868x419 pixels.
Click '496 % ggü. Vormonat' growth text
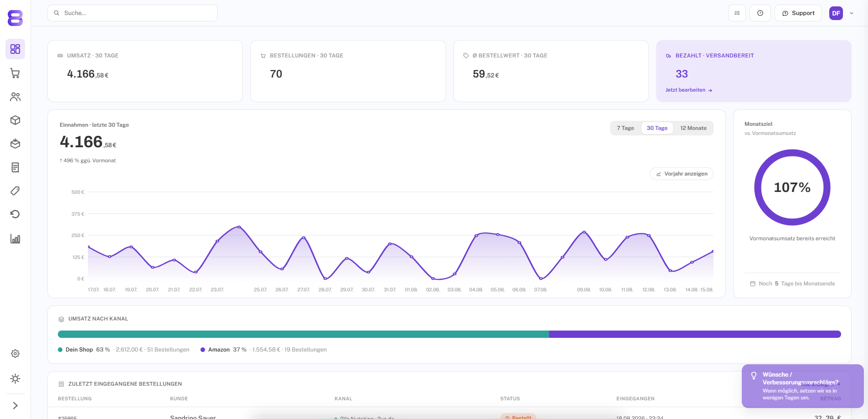pos(88,160)
